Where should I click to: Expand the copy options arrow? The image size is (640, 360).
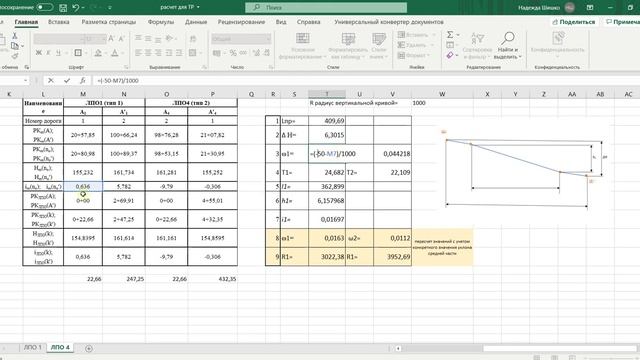(x=22, y=46)
